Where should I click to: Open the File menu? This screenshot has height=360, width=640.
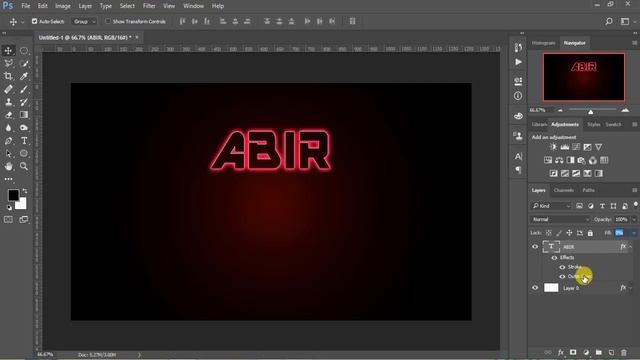[26, 6]
